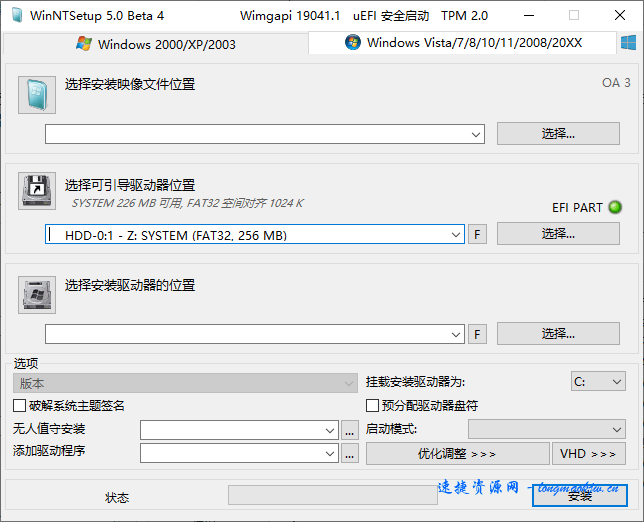Open the 启动模式 boot mode dropdown
This screenshot has height=522, width=644.
(x=547, y=429)
